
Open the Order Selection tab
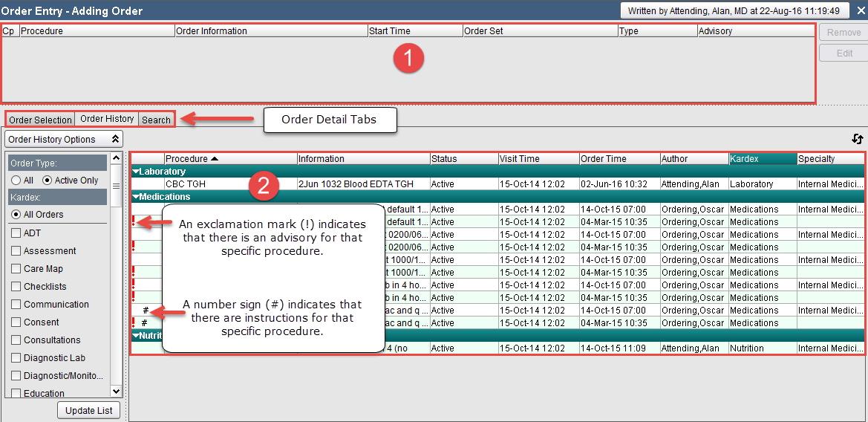[40, 120]
